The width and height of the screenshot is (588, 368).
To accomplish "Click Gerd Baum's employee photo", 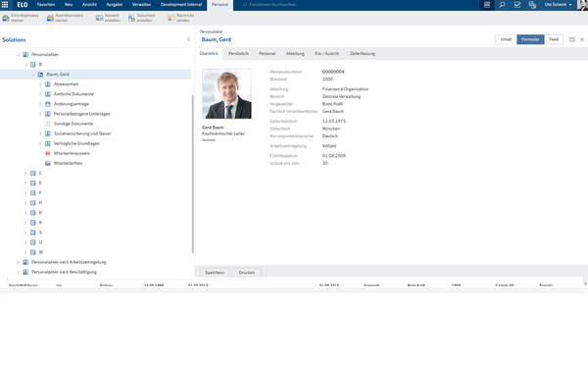I will tap(227, 94).
